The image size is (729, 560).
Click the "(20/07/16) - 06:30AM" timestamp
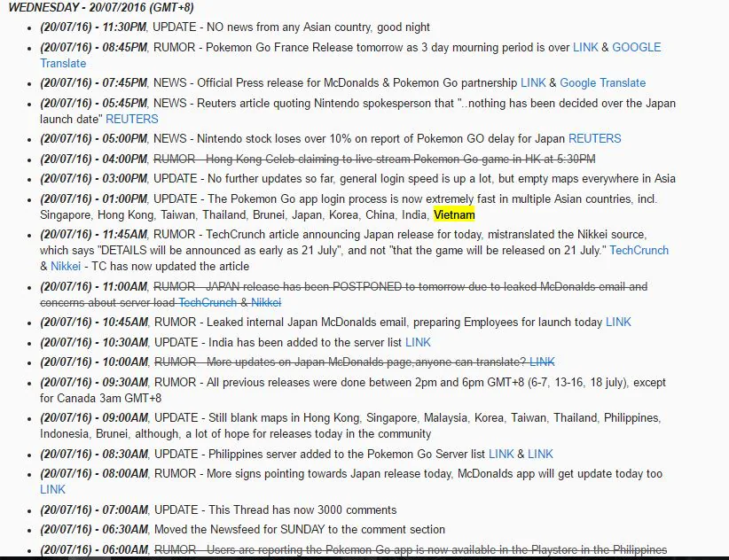coord(94,529)
